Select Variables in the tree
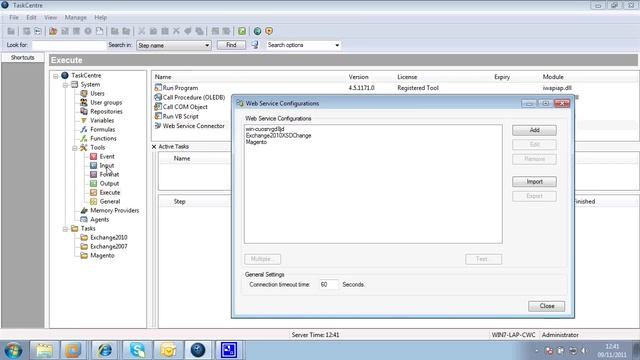This screenshot has width=640, height=360. [102, 120]
